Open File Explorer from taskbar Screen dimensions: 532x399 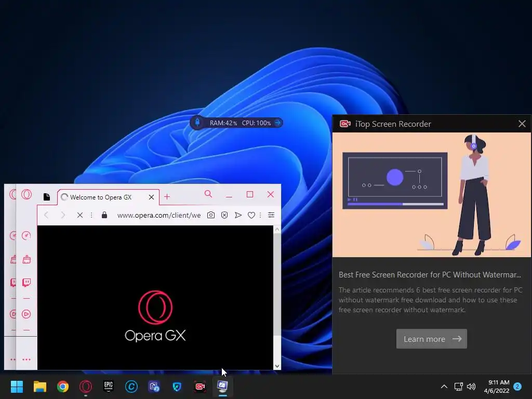[39, 387]
